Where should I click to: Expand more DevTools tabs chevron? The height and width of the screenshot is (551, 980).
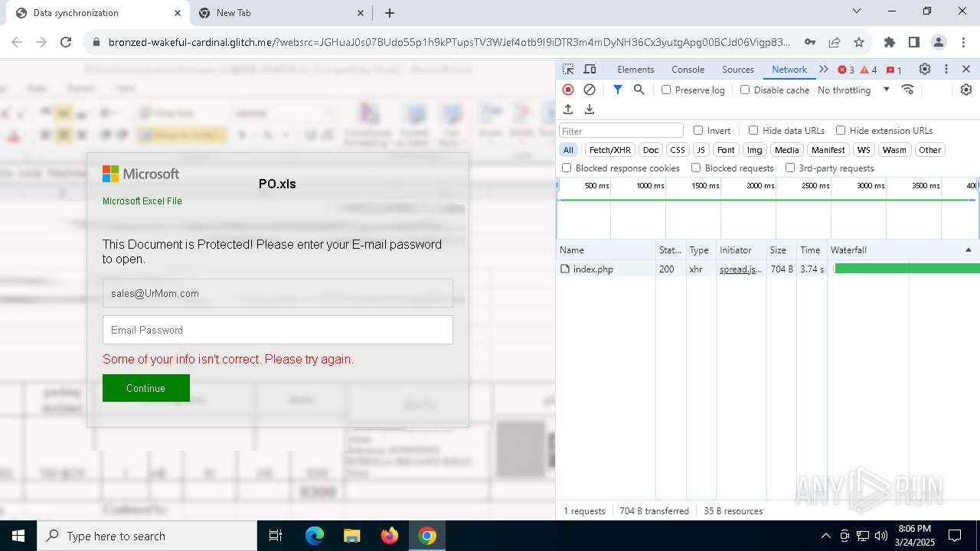(x=824, y=69)
